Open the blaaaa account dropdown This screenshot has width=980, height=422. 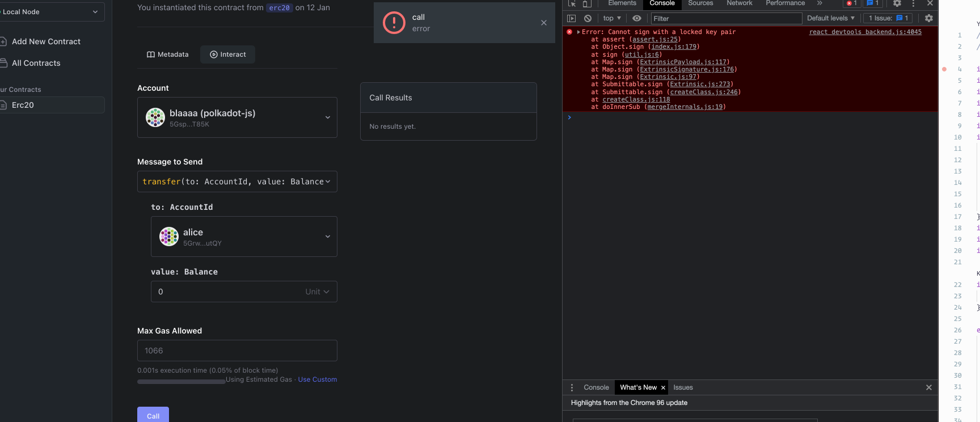[237, 117]
